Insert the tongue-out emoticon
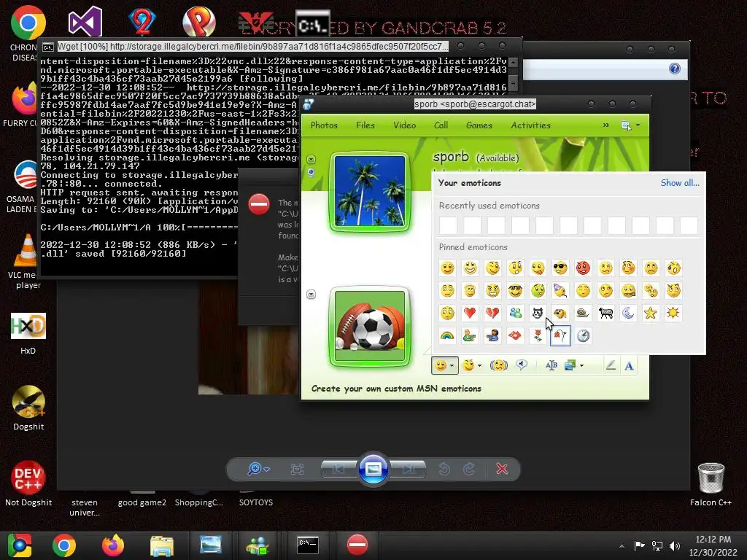 coord(538,268)
